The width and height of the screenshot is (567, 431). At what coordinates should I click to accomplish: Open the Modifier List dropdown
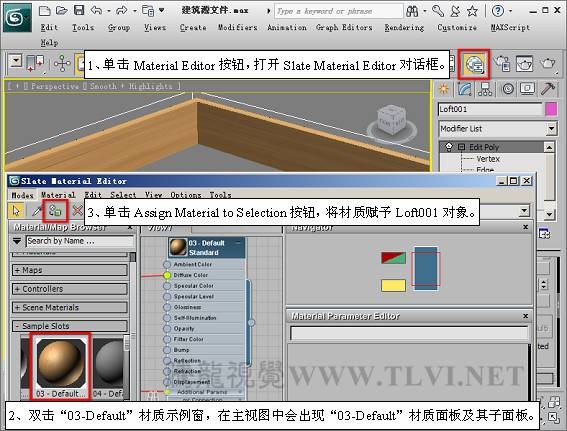point(551,128)
